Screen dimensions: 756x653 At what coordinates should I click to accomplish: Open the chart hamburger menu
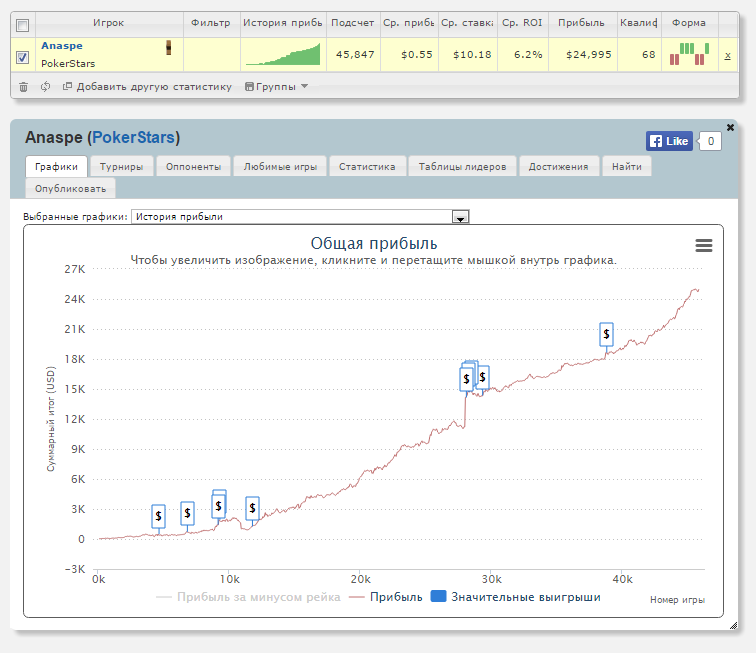pyautogui.click(x=703, y=245)
